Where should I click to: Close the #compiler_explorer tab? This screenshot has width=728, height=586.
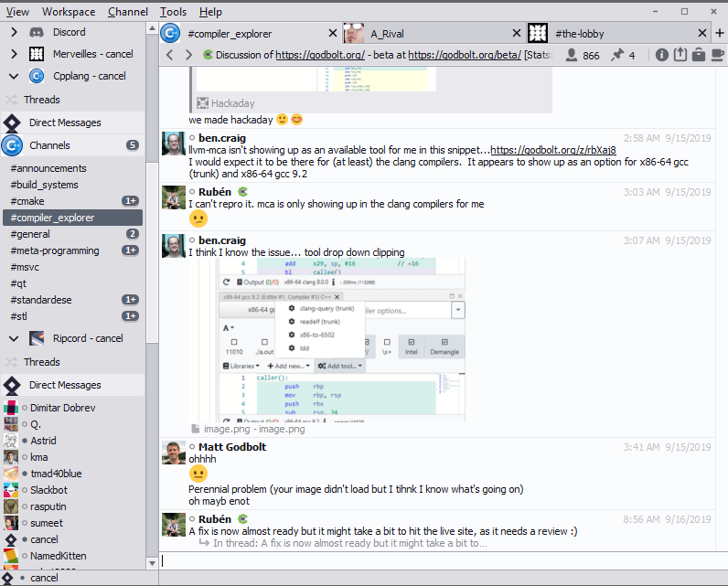332,34
